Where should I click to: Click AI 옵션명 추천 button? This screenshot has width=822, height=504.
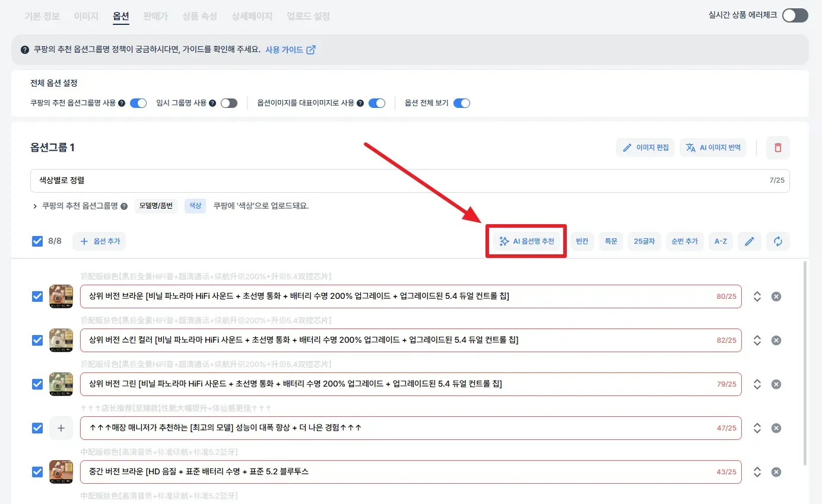click(x=527, y=241)
